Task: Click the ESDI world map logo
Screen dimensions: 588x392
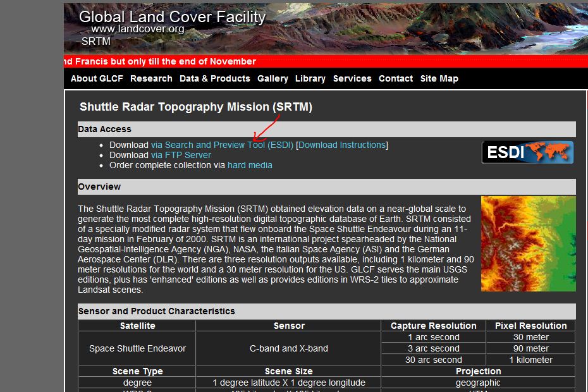Action: point(527,152)
